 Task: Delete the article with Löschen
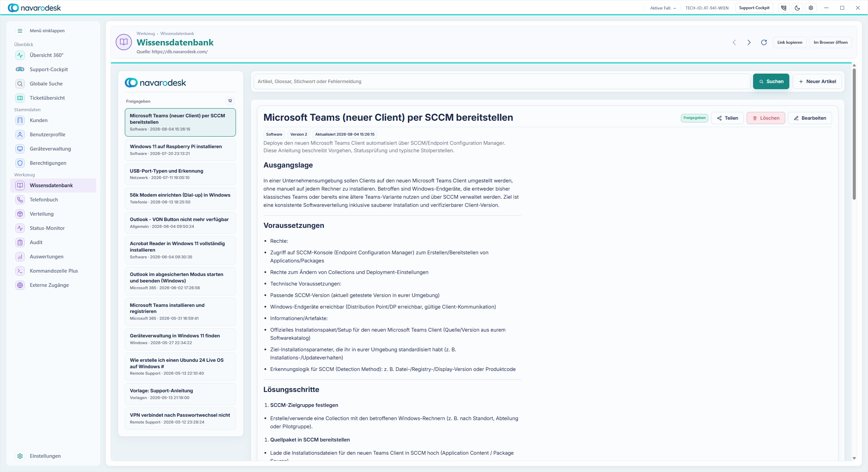[x=766, y=118]
